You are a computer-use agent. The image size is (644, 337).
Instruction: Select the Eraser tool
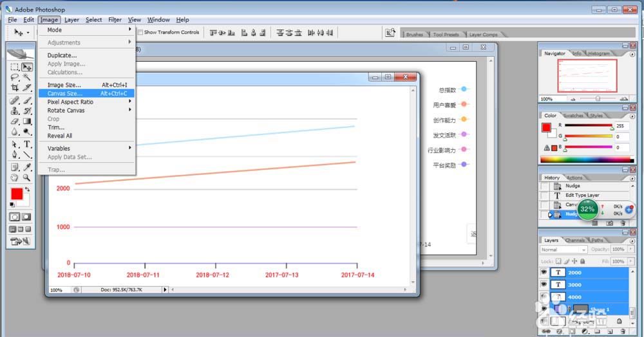(x=15, y=122)
